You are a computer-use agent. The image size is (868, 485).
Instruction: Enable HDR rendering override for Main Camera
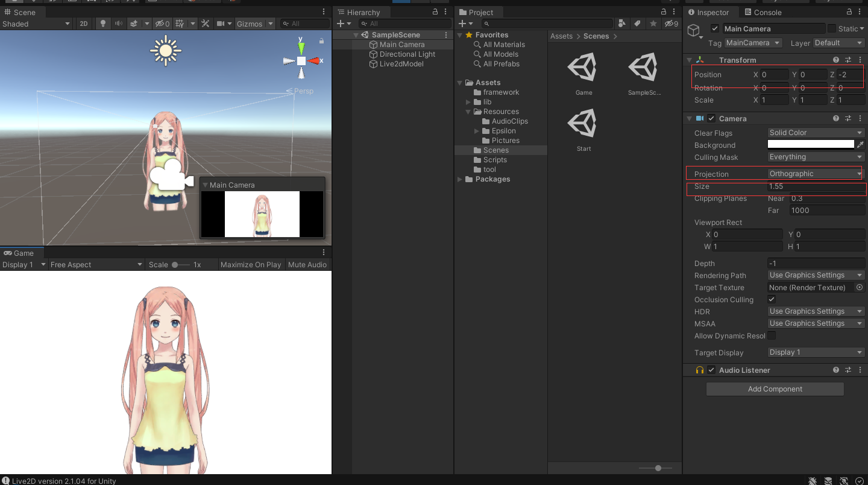click(x=815, y=311)
